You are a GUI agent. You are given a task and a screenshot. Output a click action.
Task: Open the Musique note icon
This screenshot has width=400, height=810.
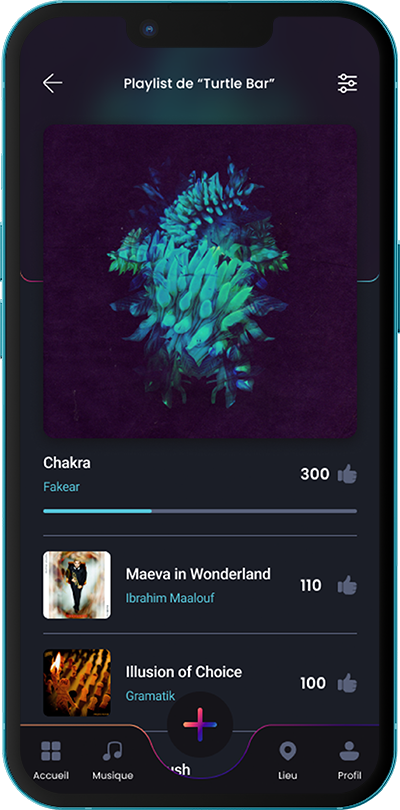point(112,751)
